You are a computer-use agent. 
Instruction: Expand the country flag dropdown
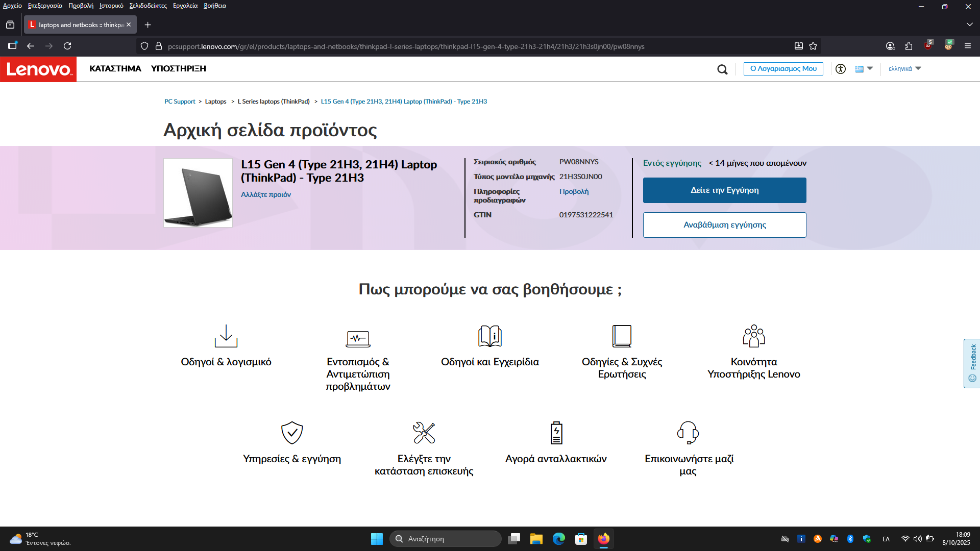[864, 69]
